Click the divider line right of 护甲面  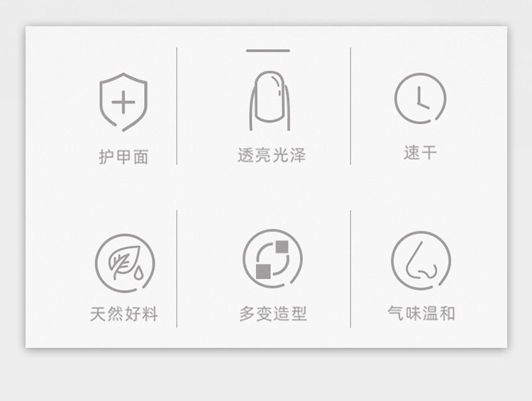click(177, 106)
